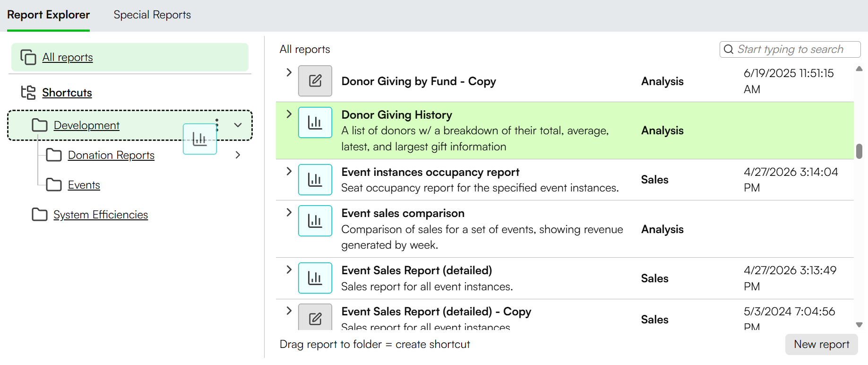Click the Seat occupancy report description text
Screen dimensions: 868x365
(x=480, y=188)
